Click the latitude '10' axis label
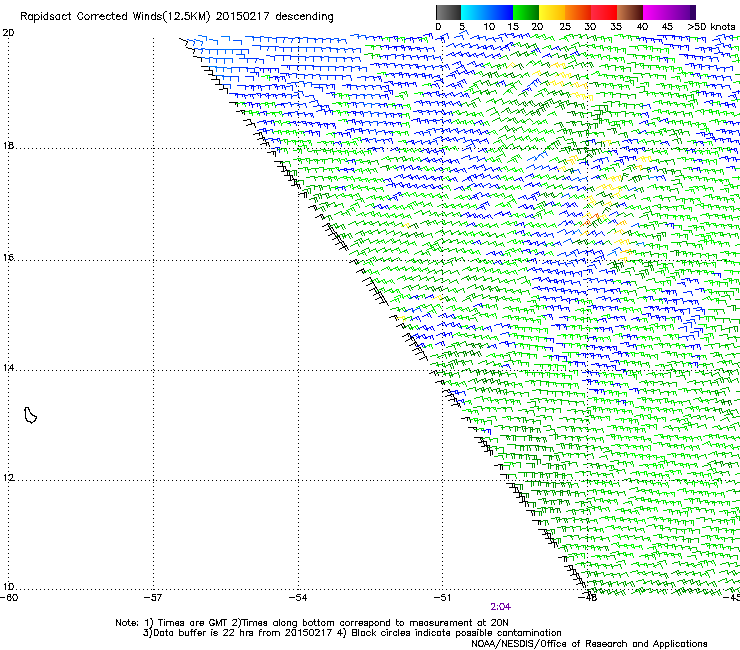740x650 pixels. tap(8, 587)
